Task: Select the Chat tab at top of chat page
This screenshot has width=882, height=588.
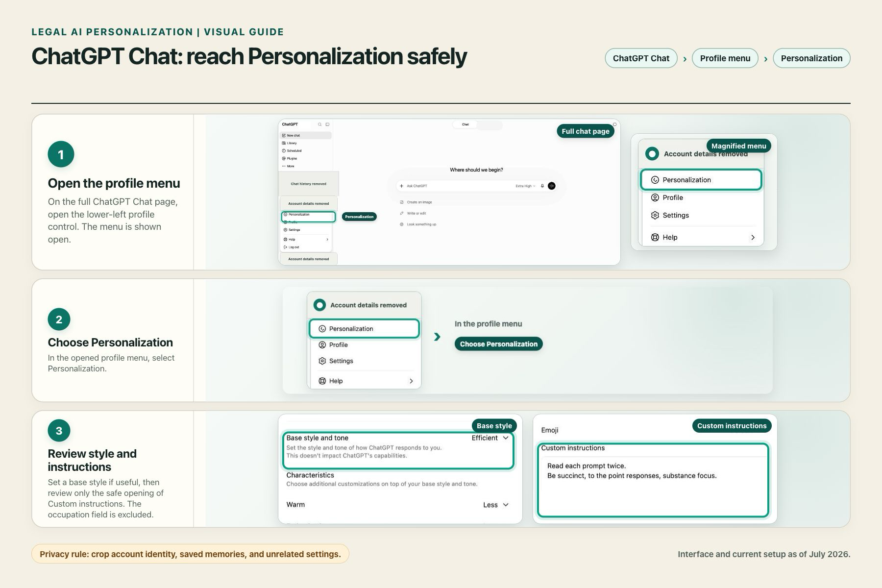Action: pyautogui.click(x=465, y=124)
